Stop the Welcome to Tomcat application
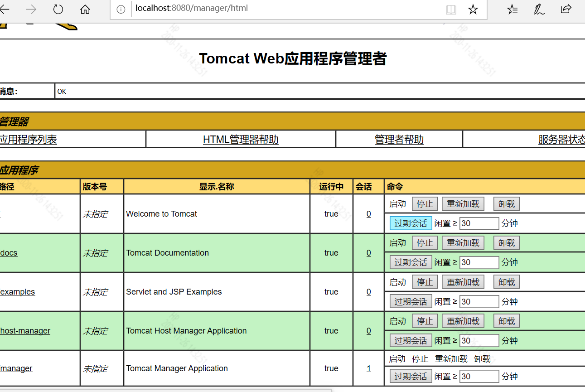Screen dimensions: 585x392 [425, 204]
